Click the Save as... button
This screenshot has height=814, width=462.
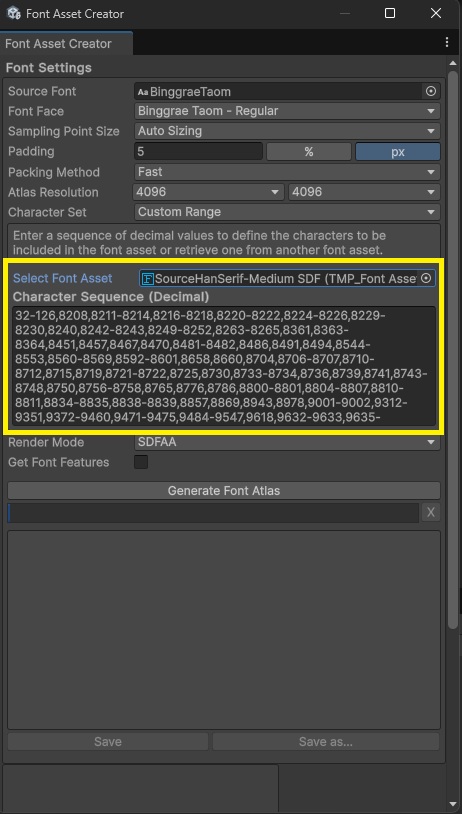point(325,742)
